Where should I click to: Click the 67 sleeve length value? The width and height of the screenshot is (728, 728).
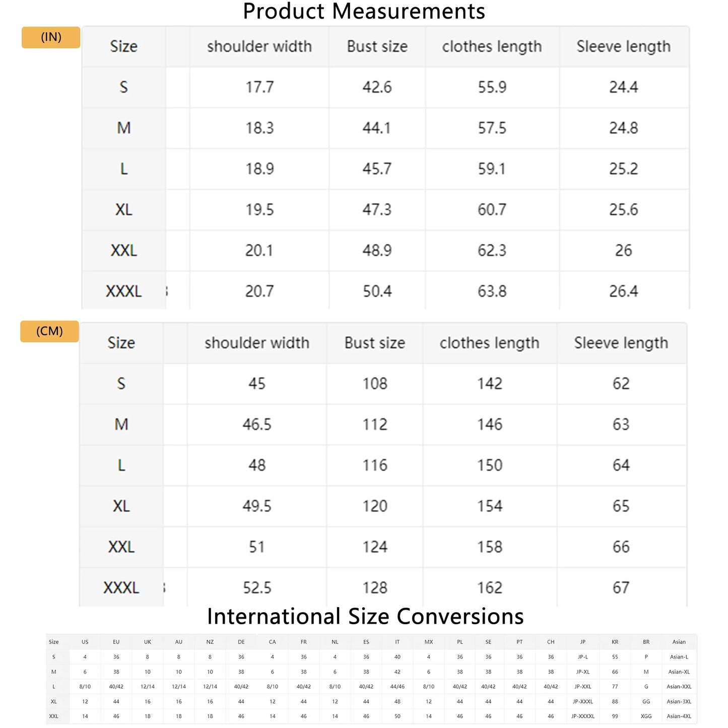(x=621, y=587)
